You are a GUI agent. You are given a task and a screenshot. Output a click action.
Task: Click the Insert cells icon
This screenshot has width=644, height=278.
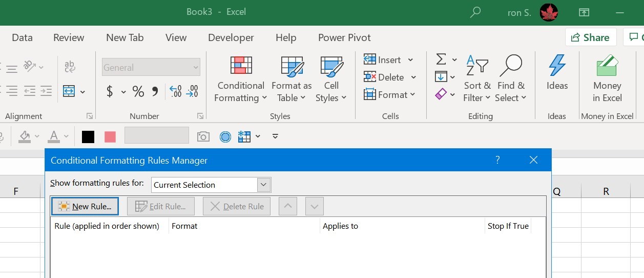coord(370,59)
